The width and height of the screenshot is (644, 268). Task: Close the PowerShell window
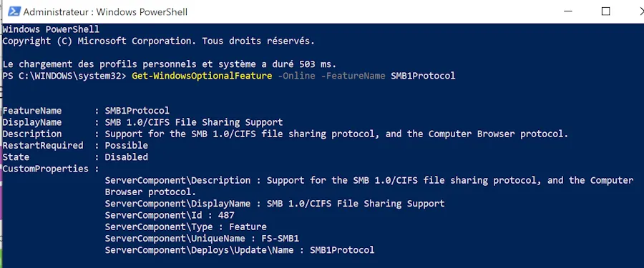636,11
